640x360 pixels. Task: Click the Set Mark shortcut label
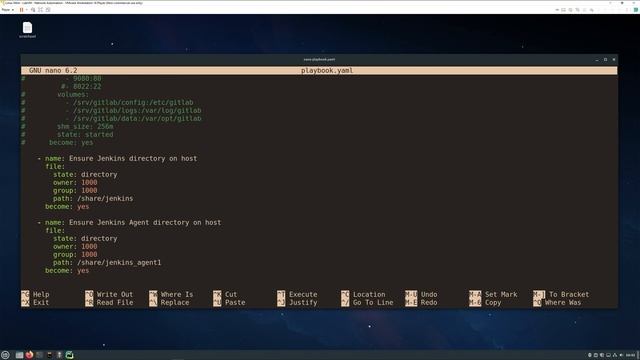tap(501, 294)
